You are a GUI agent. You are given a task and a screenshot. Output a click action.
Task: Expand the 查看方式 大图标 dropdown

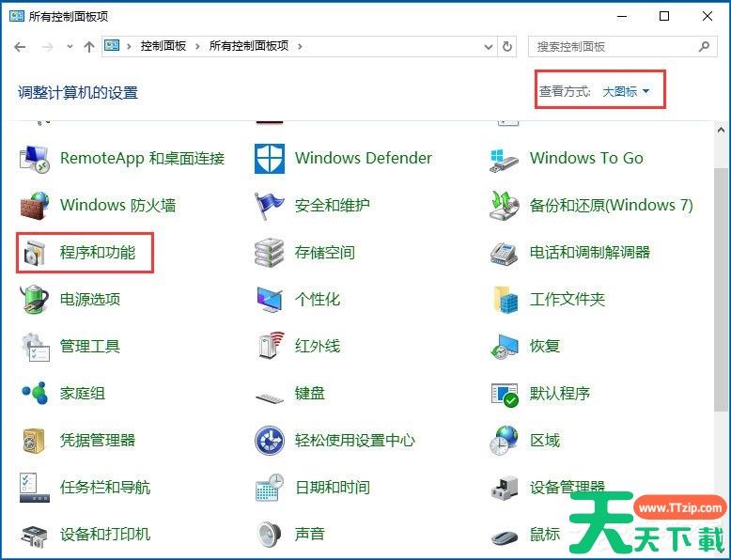pos(626,91)
